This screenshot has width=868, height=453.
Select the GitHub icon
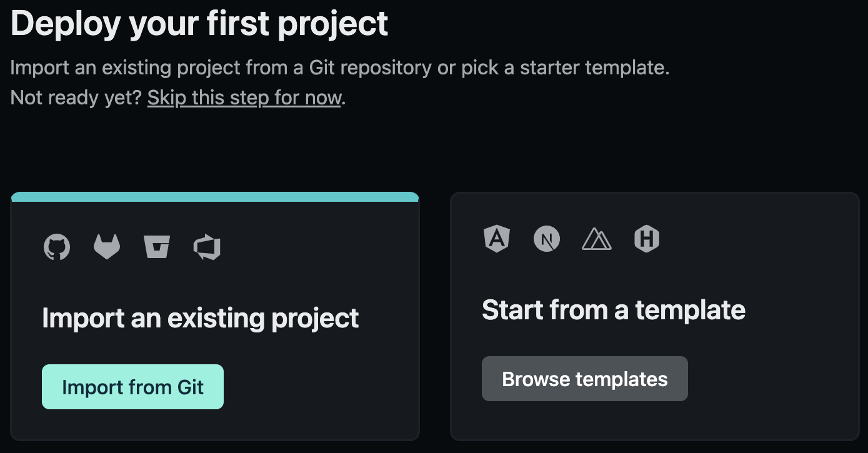[x=57, y=246]
